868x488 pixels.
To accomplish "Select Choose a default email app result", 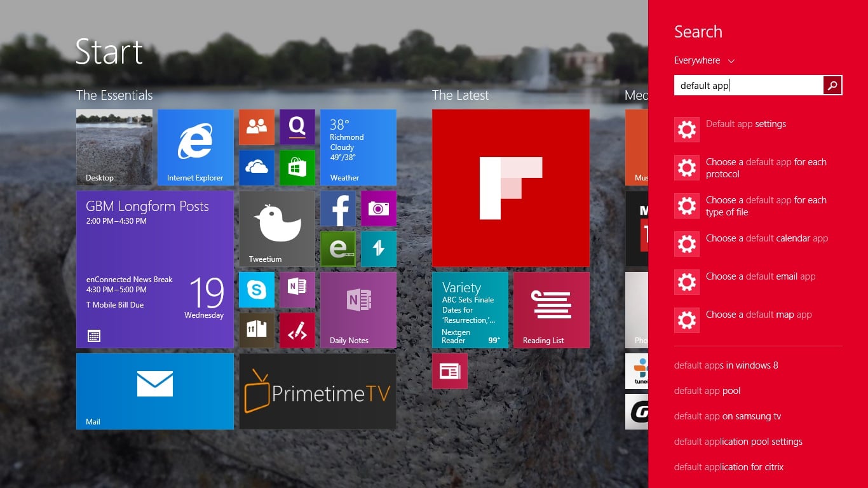I will 759,276.
